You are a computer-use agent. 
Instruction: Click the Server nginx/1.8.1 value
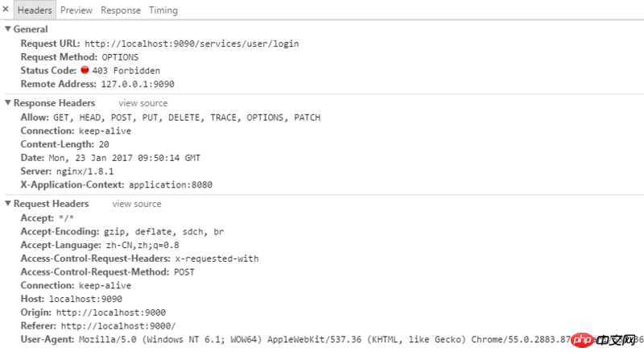click(85, 172)
